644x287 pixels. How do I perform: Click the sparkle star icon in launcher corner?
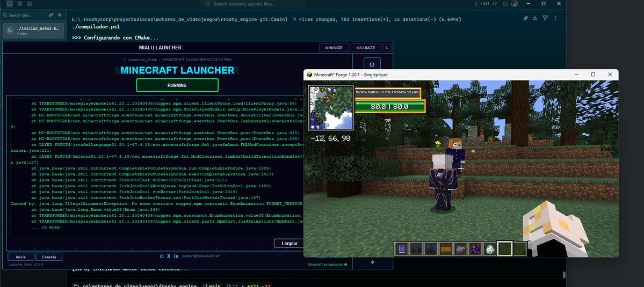pos(373,262)
